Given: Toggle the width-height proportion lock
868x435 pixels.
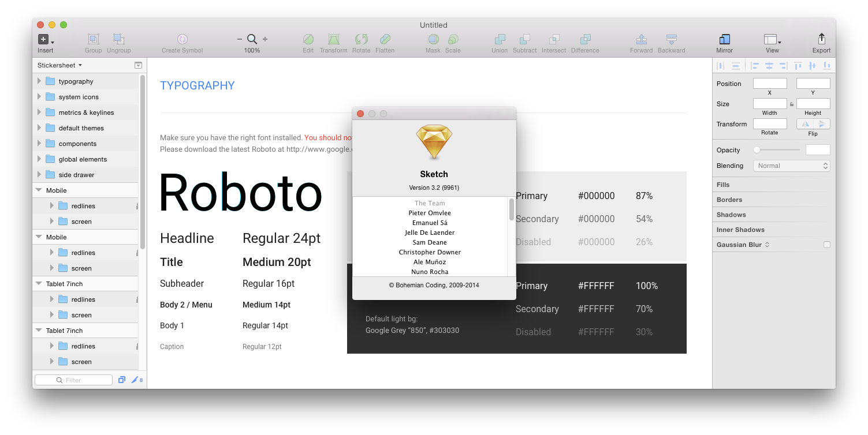Looking at the screenshot, I should coord(792,104).
